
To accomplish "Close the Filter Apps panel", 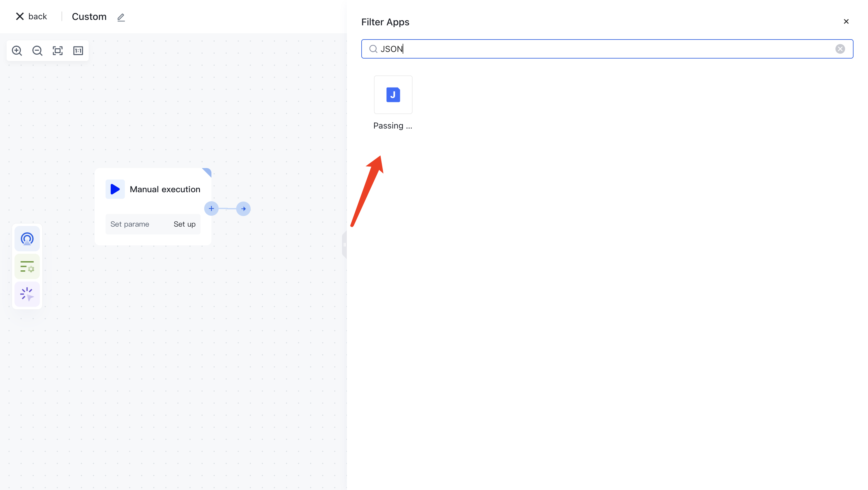I will [846, 21].
